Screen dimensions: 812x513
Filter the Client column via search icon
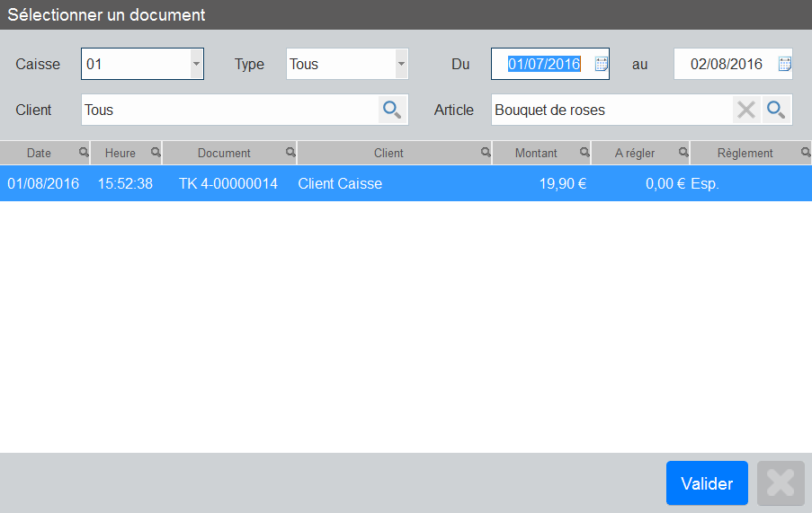pyautogui.click(x=486, y=152)
